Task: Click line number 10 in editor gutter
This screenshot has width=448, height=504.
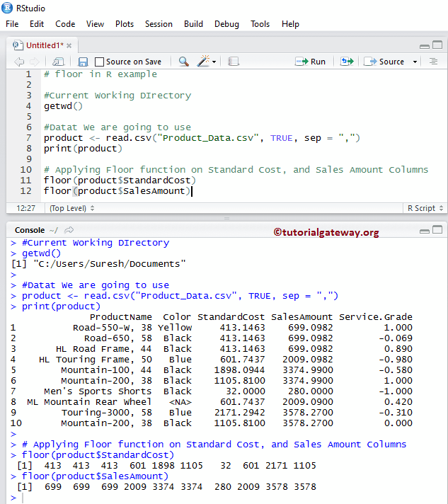Action: [25, 170]
